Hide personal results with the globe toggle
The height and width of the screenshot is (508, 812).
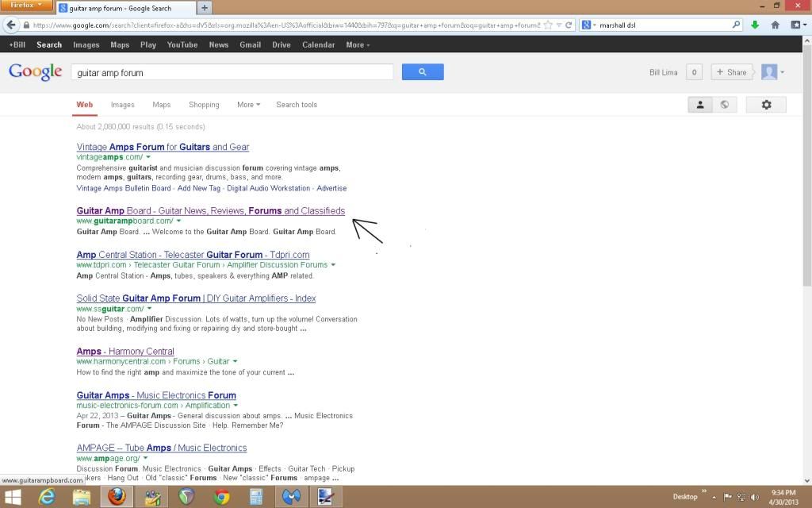tap(725, 105)
